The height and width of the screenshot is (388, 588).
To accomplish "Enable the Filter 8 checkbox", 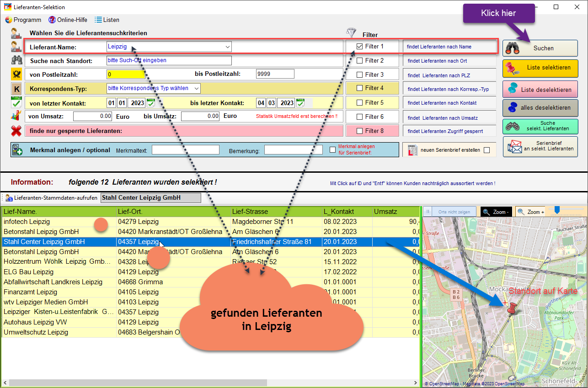I will (360, 131).
